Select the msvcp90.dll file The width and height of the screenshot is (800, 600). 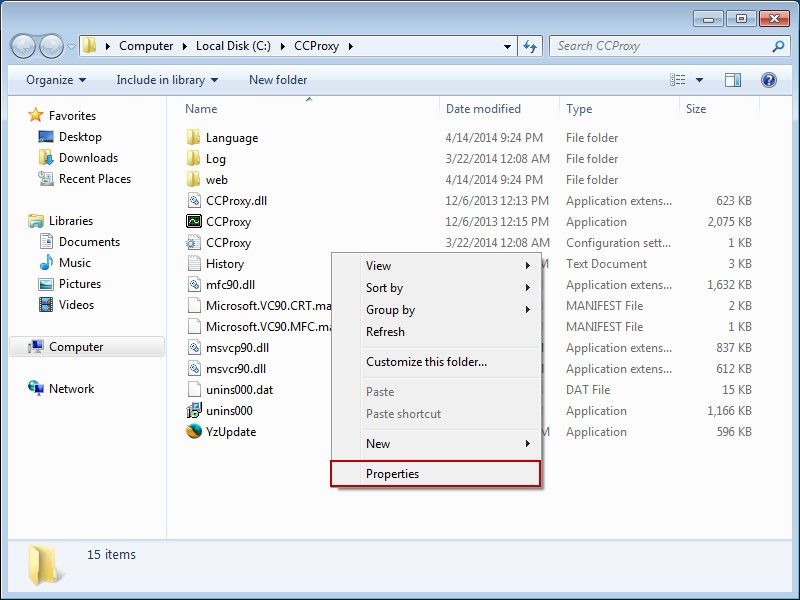tap(237, 347)
